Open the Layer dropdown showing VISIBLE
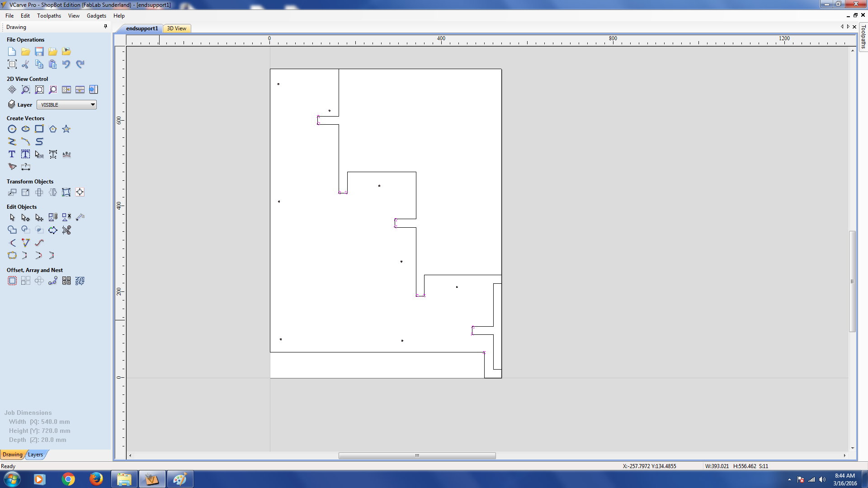The height and width of the screenshot is (488, 868). pos(66,105)
